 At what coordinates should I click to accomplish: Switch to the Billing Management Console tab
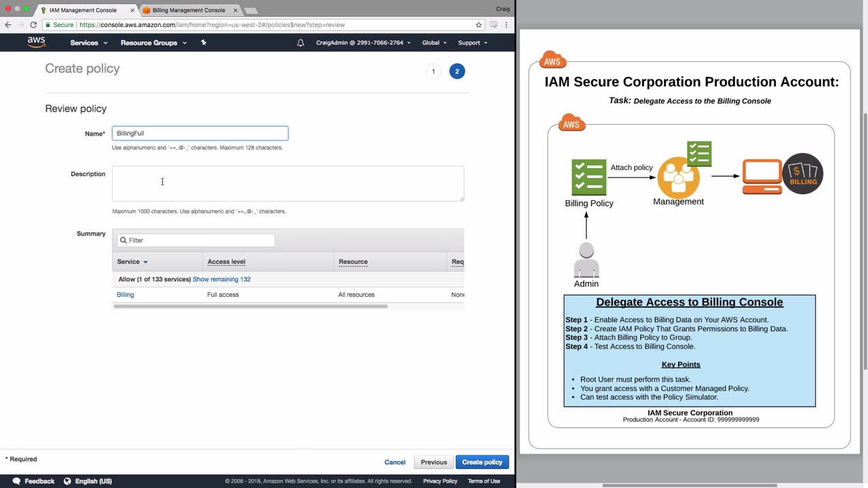189,10
